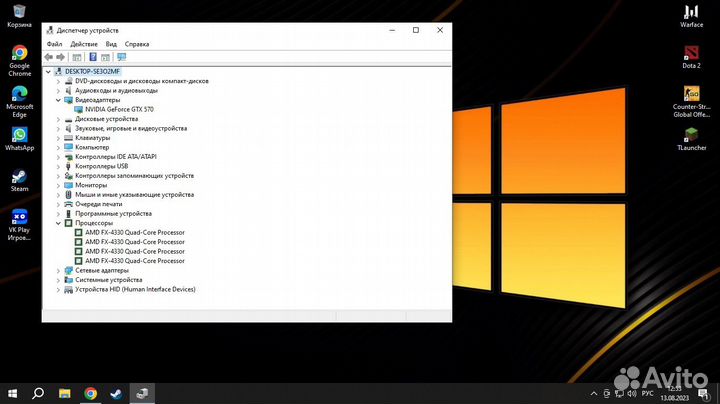Collapse the DESKTOP-SE3O2MF root node
The width and height of the screenshot is (720, 404).
pos(48,72)
